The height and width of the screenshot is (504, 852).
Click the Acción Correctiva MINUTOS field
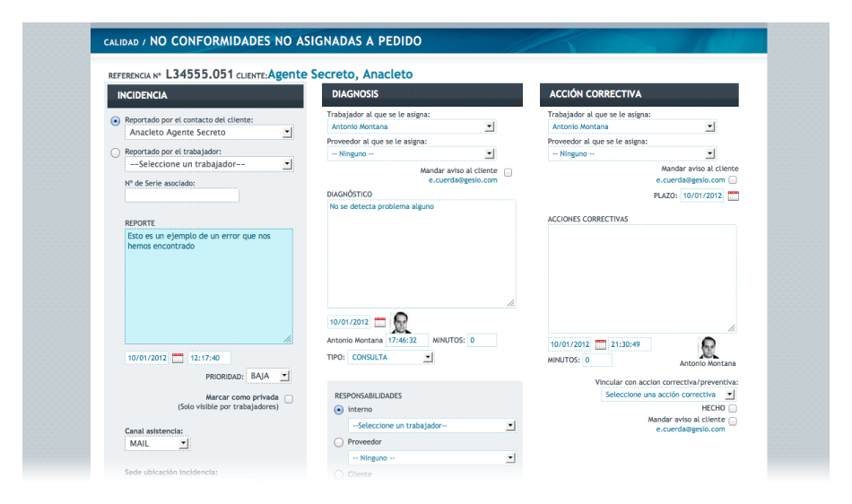(x=597, y=361)
